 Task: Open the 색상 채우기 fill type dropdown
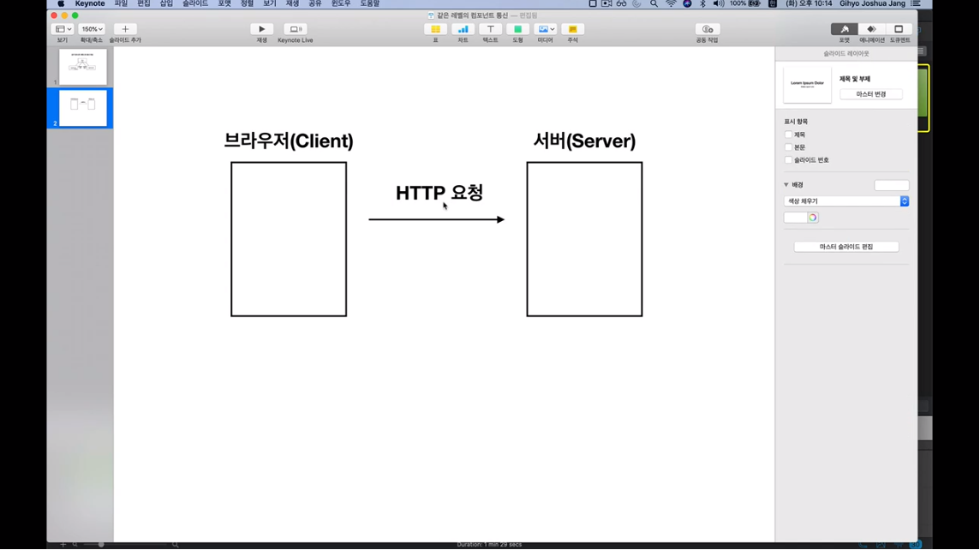[846, 201]
